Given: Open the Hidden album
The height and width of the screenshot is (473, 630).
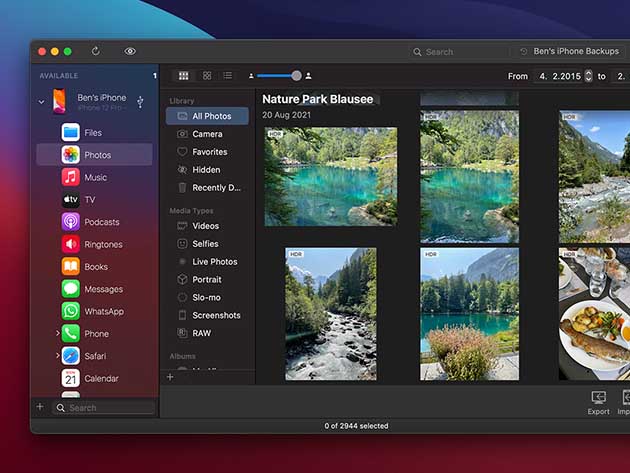Looking at the screenshot, I should point(207,170).
